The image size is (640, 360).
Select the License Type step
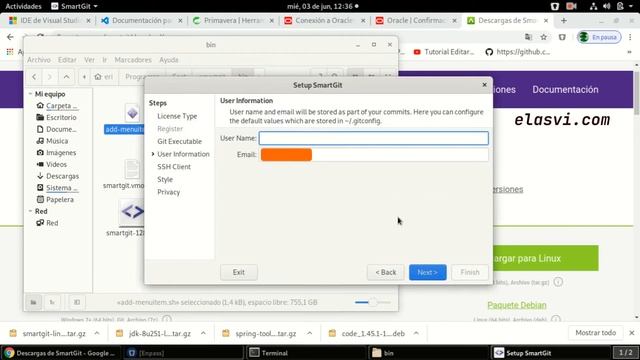pyautogui.click(x=177, y=116)
